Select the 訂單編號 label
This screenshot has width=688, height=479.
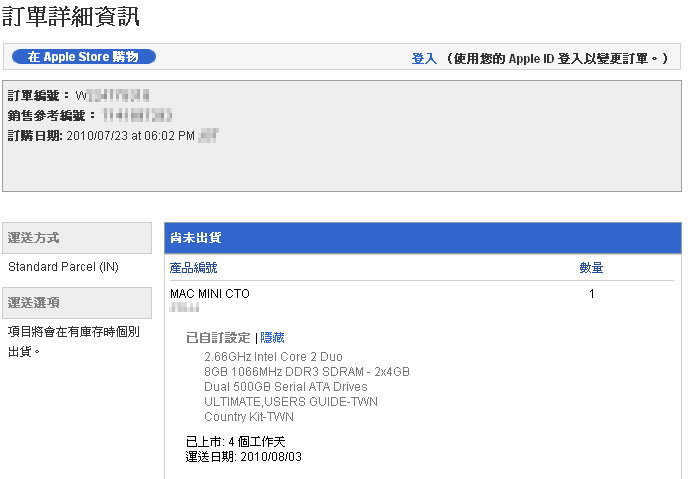pos(39,95)
